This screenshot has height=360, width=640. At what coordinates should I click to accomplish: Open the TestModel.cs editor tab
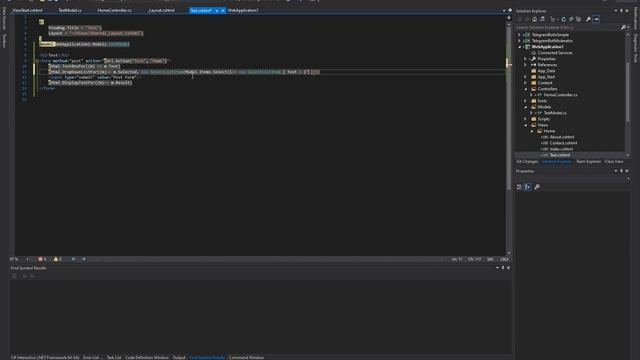point(70,10)
